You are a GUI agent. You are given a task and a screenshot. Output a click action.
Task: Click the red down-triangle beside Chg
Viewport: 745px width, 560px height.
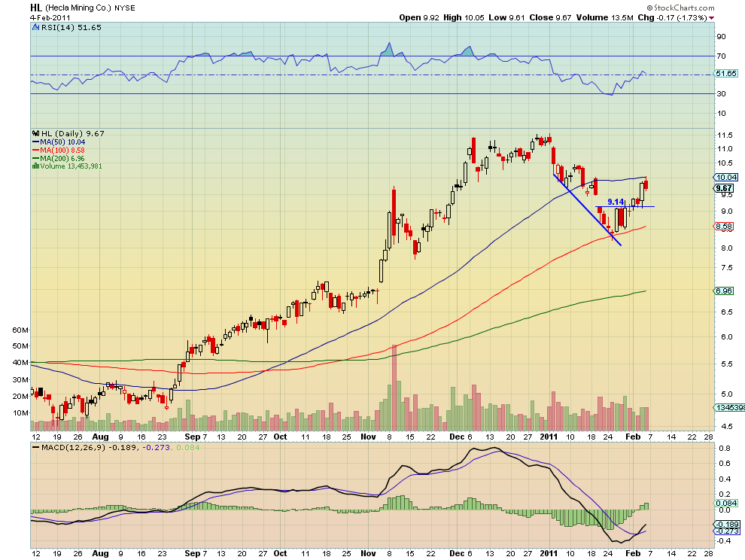(711, 18)
